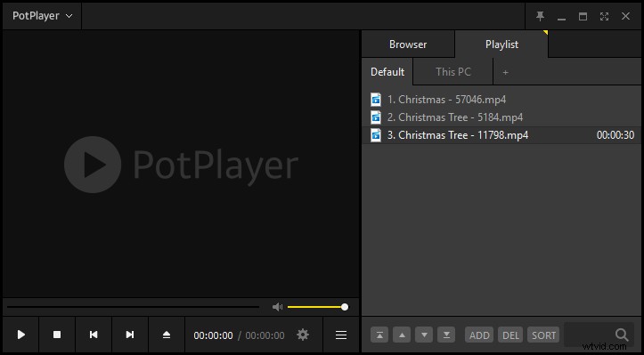This screenshot has height=355, width=644.
Task: Click file icon of Christmas - 57046.mp4
Action: (375, 100)
